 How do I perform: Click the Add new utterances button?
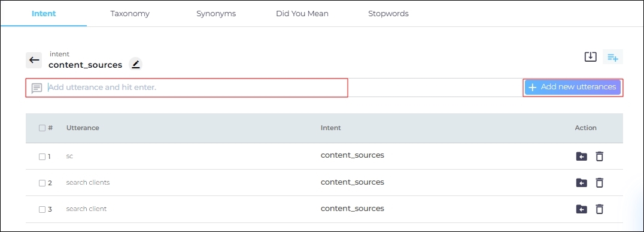[573, 87]
